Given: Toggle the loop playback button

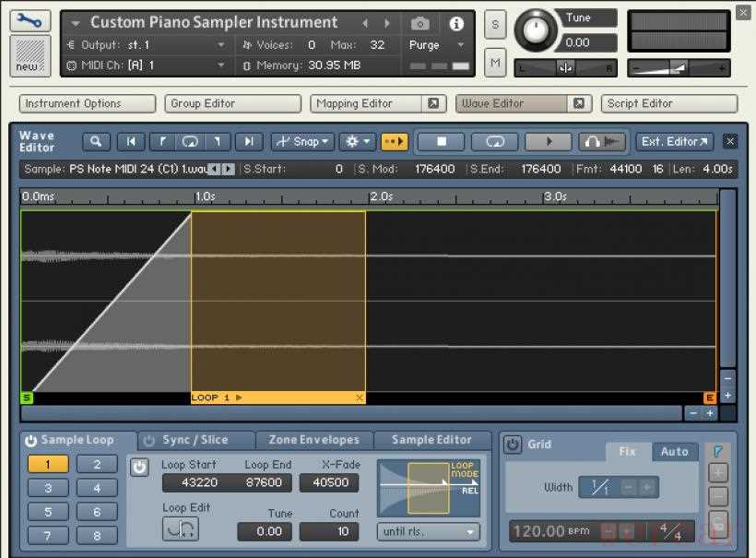Looking at the screenshot, I should (x=494, y=142).
